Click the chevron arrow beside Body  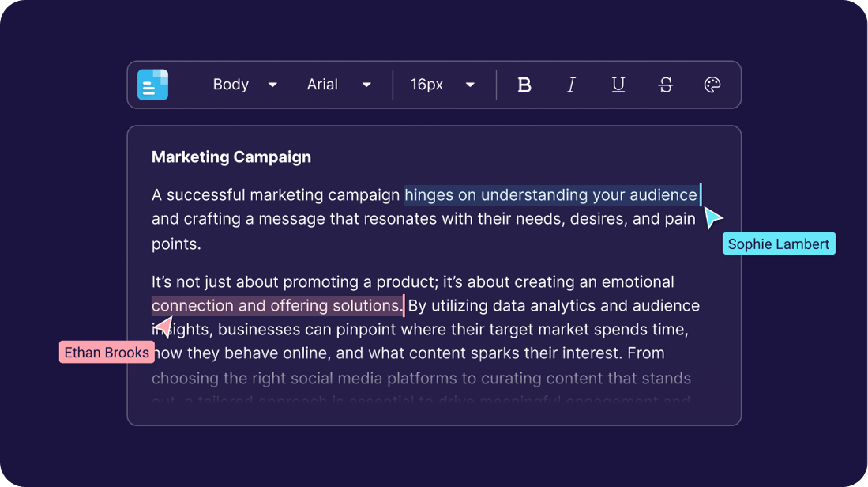coord(272,85)
